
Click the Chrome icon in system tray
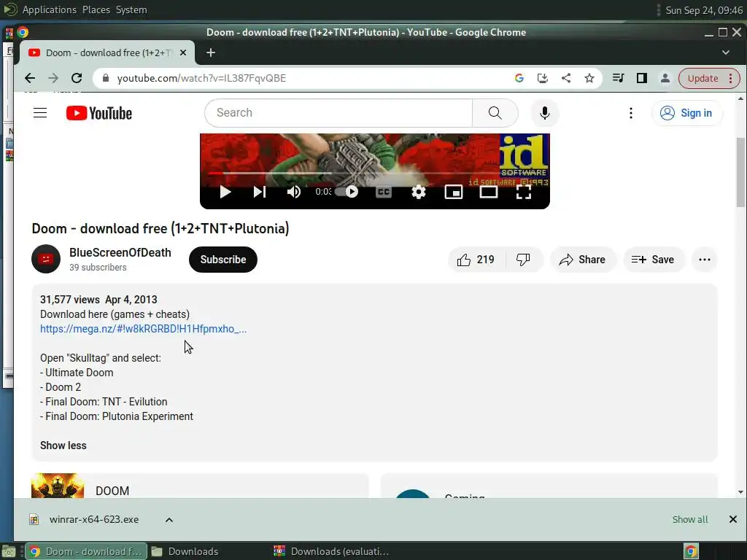(691, 551)
